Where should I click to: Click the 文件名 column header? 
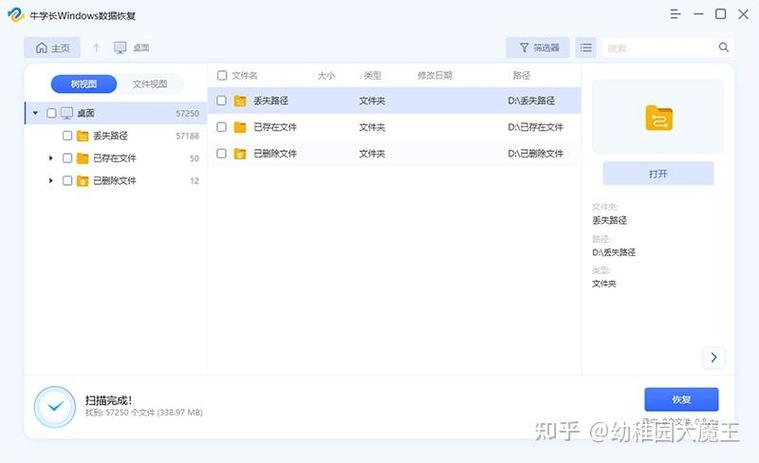pyautogui.click(x=244, y=75)
